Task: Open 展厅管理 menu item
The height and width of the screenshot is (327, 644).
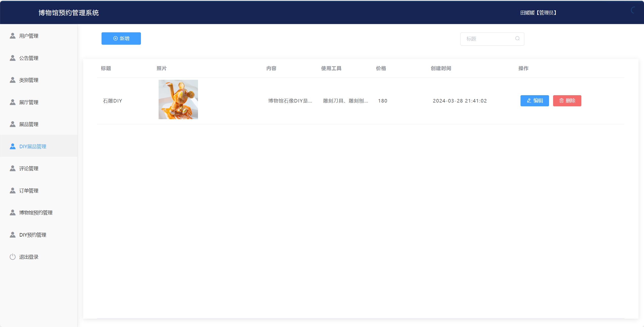Action: coord(29,102)
